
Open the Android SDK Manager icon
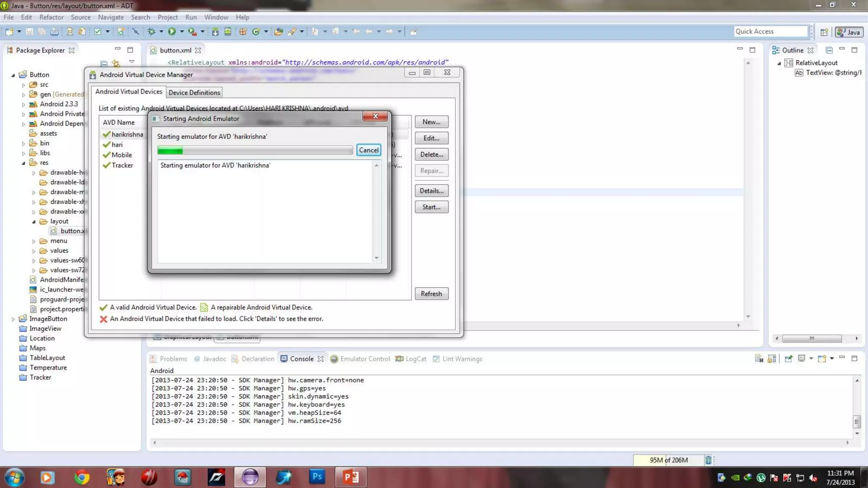click(x=215, y=31)
